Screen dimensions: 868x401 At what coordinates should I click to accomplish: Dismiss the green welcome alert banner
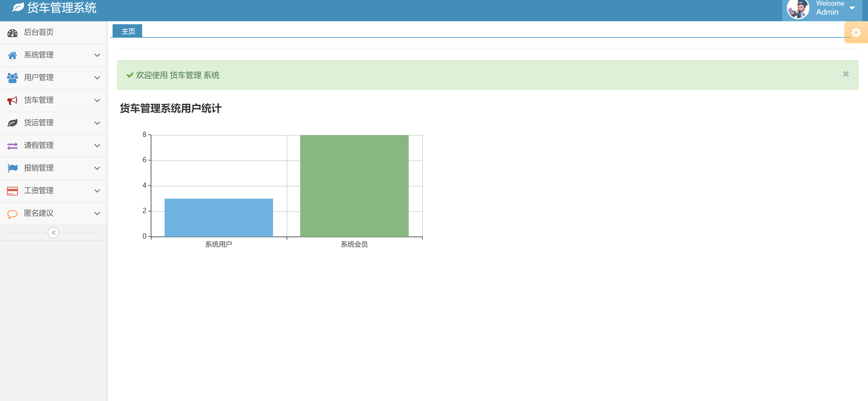pos(845,74)
